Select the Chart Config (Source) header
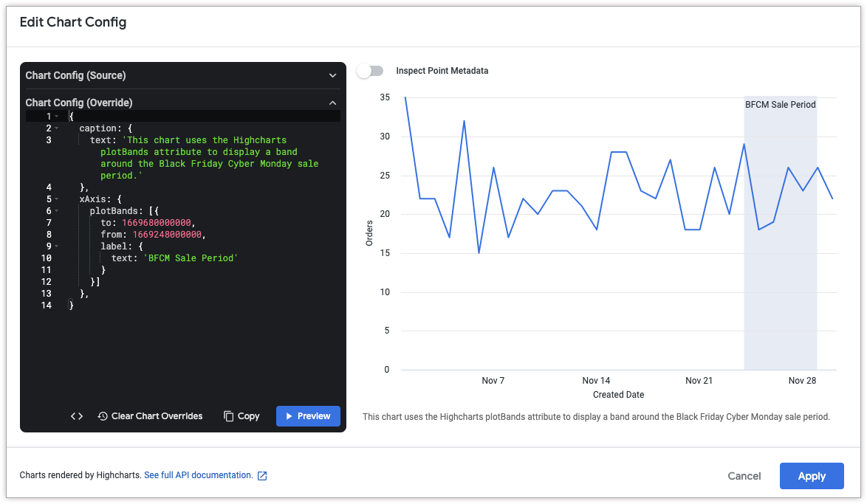This screenshot has width=867, height=504. coord(75,75)
